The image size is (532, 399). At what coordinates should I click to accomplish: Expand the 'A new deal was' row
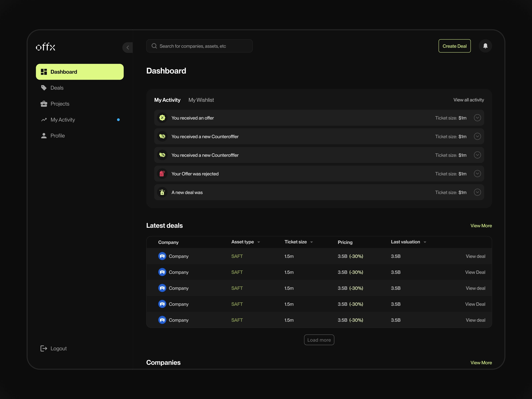(x=477, y=192)
